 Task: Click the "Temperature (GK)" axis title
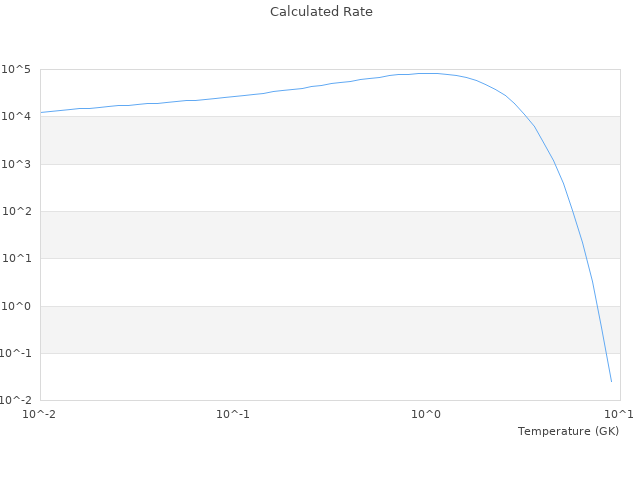coord(568,431)
